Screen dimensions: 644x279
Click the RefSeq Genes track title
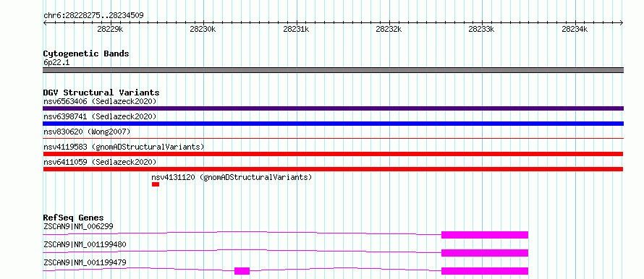[74, 218]
